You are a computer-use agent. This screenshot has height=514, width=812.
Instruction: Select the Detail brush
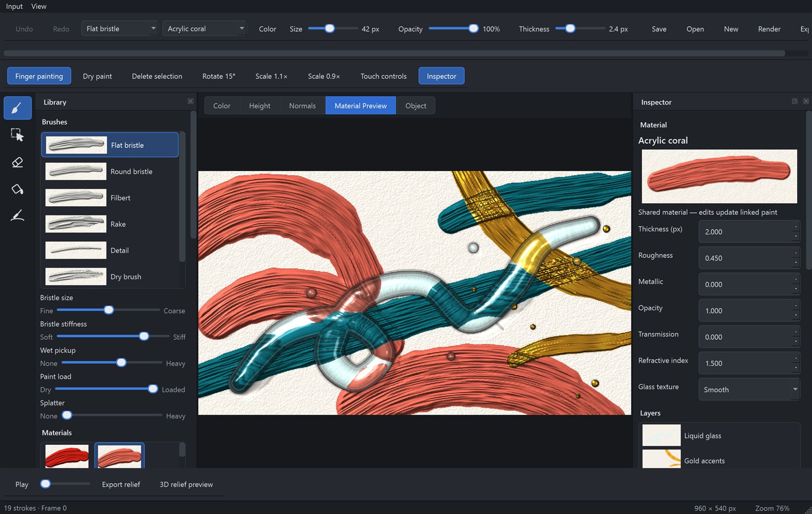tap(110, 250)
